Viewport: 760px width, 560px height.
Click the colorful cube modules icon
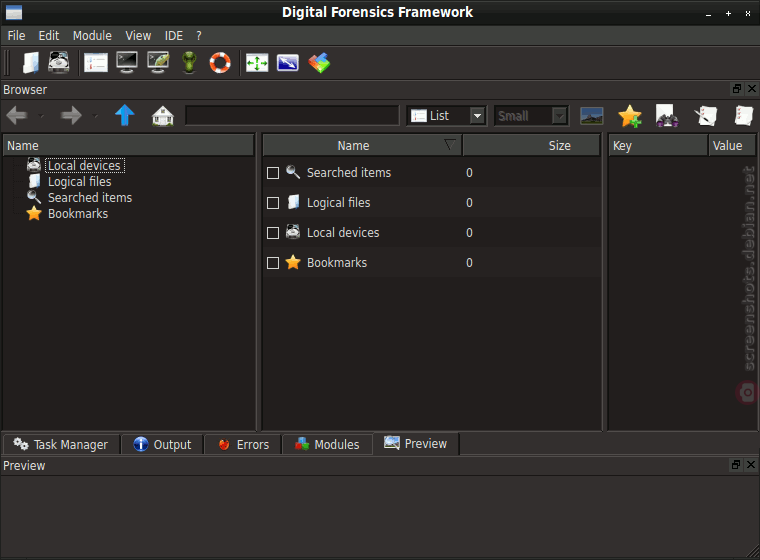[319, 63]
